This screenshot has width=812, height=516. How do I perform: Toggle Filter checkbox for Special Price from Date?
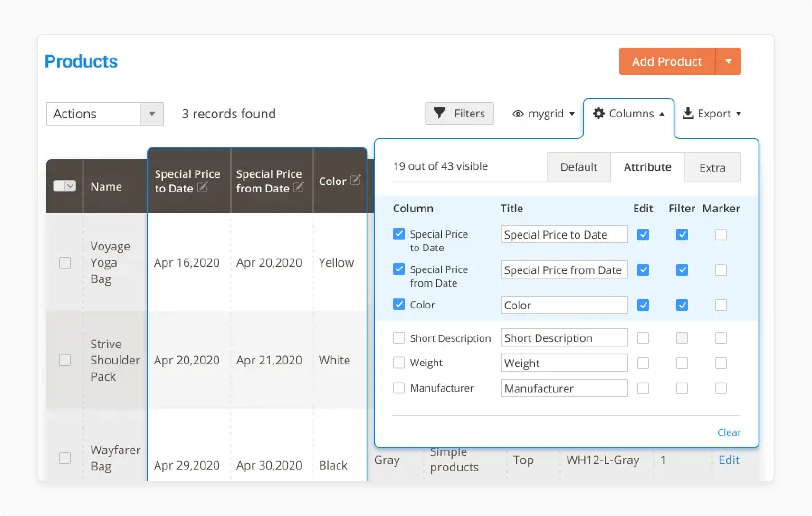(x=682, y=270)
